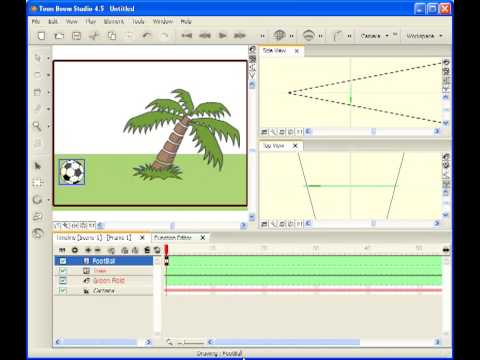Open the File menu
Image resolution: width=480 pixels, height=360 pixels.
[x=36, y=21]
